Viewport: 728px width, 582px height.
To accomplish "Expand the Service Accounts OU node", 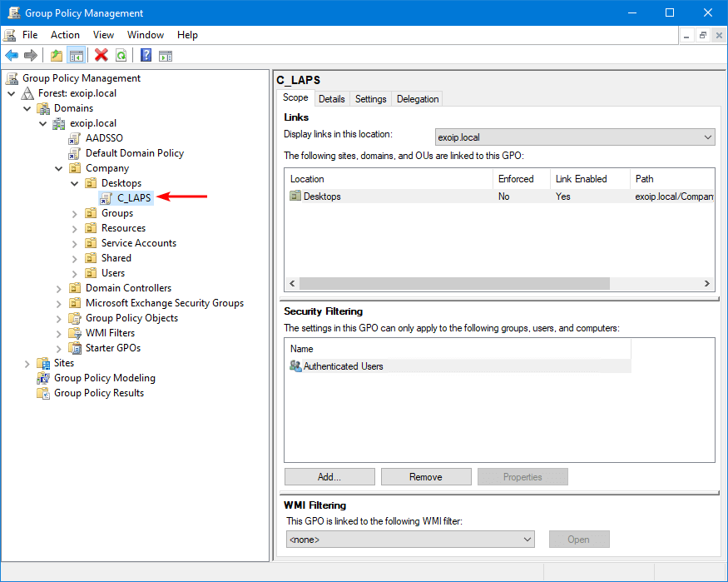I will pyautogui.click(x=75, y=244).
